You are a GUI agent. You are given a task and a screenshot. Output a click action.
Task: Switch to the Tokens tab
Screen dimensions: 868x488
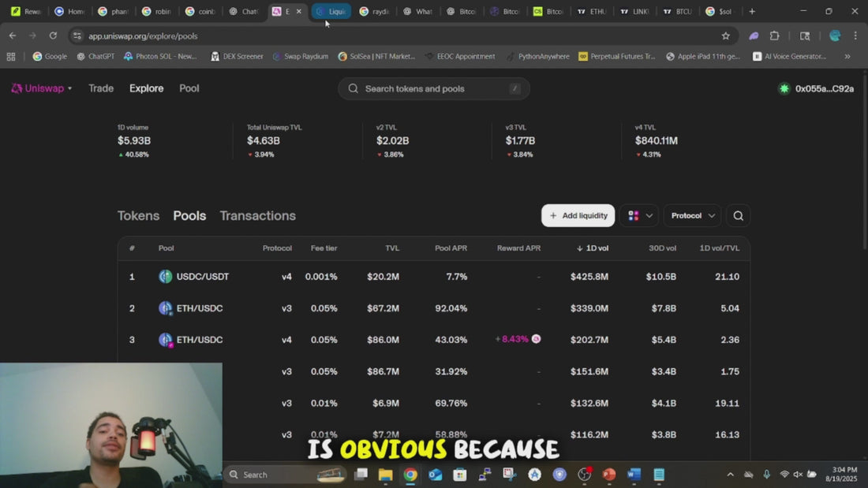(x=138, y=216)
